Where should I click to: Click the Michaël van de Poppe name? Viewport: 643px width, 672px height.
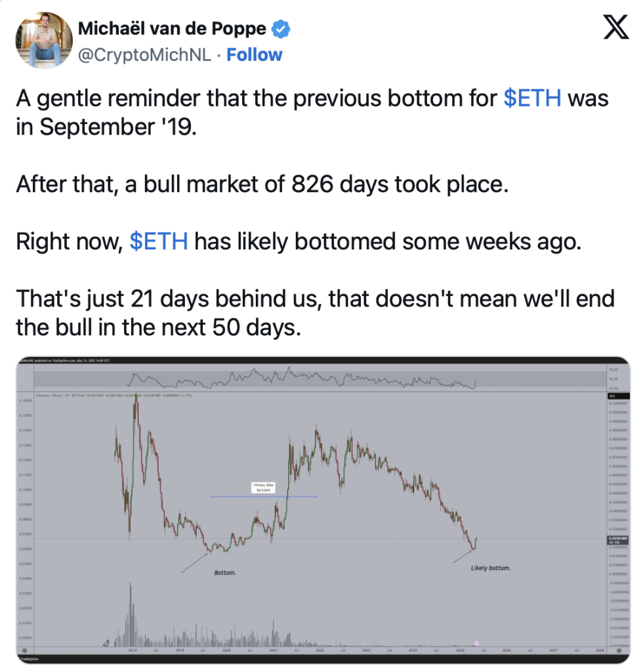(172, 29)
